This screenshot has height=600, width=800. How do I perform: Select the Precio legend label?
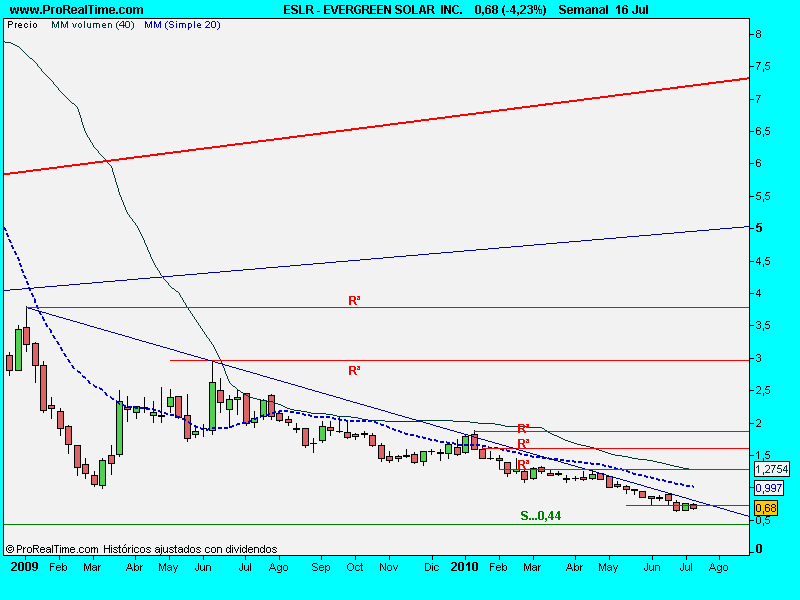tap(22, 24)
